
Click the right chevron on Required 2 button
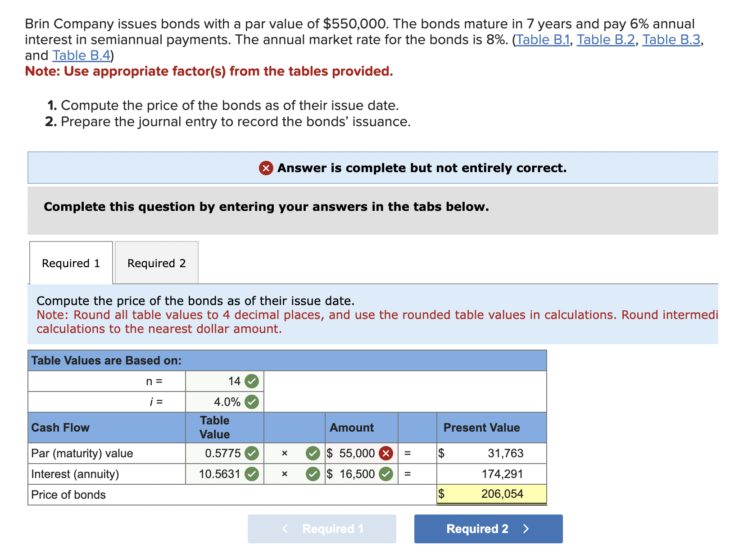coord(526,529)
